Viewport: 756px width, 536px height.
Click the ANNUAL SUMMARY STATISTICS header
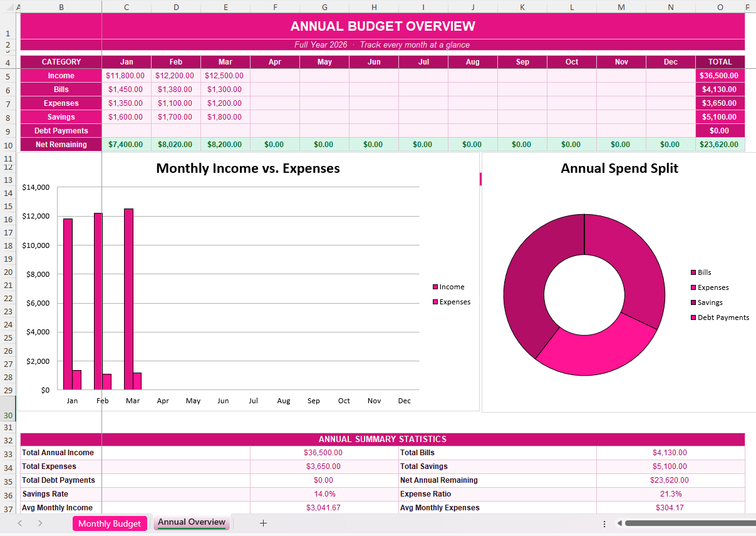point(383,440)
